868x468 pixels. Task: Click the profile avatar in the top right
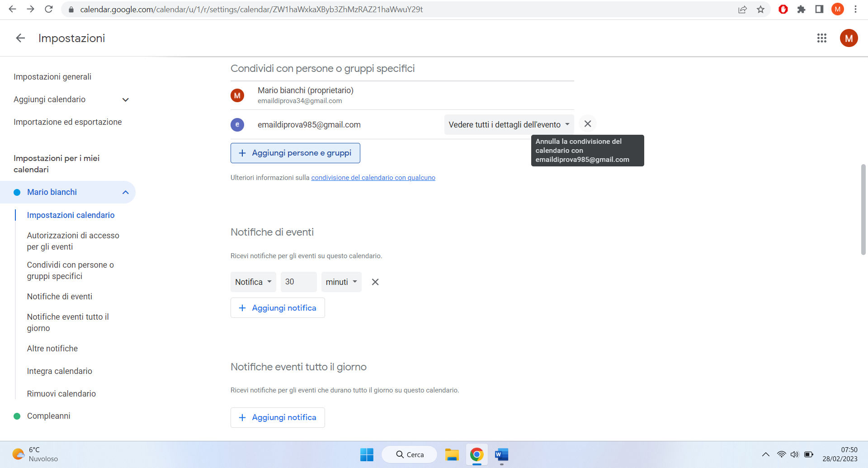point(849,38)
